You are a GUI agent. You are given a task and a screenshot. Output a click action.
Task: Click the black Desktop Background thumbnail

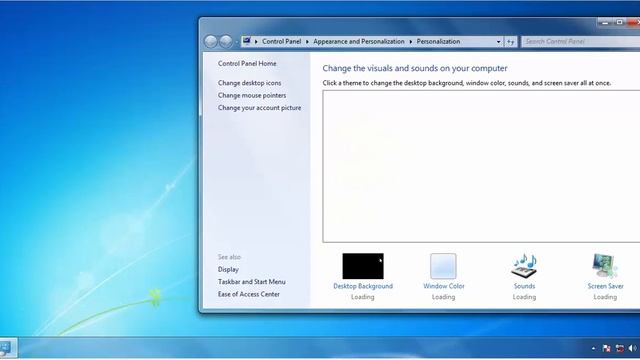pyautogui.click(x=363, y=266)
